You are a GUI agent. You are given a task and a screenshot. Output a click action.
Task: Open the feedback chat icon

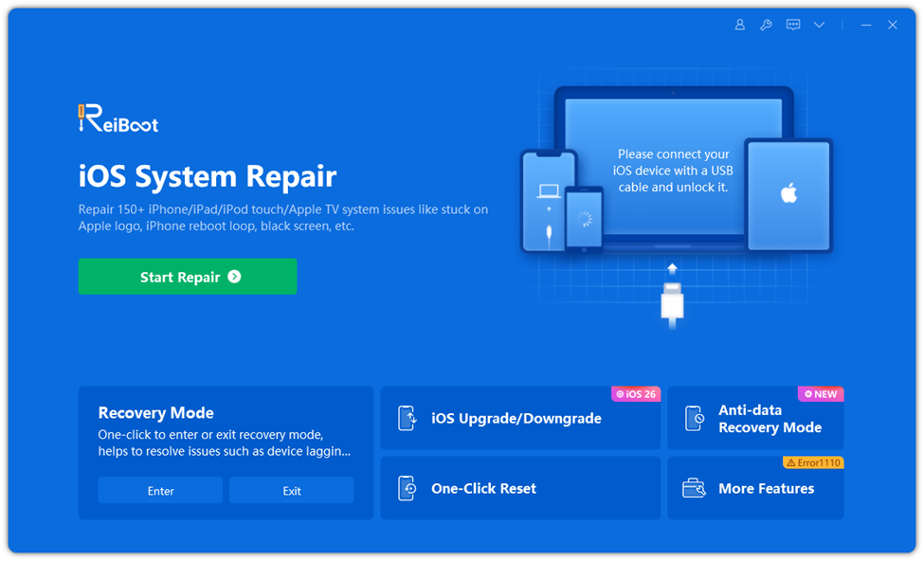(x=793, y=25)
